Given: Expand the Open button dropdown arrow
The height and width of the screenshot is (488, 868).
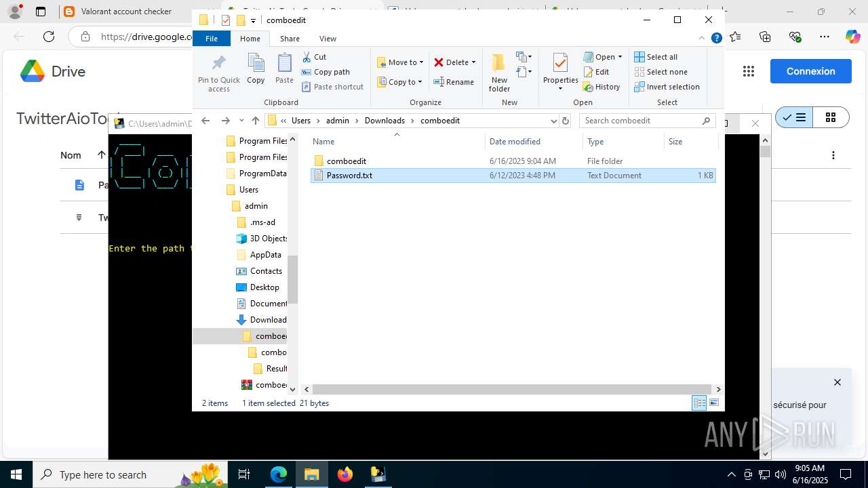Looking at the screenshot, I should 620,57.
